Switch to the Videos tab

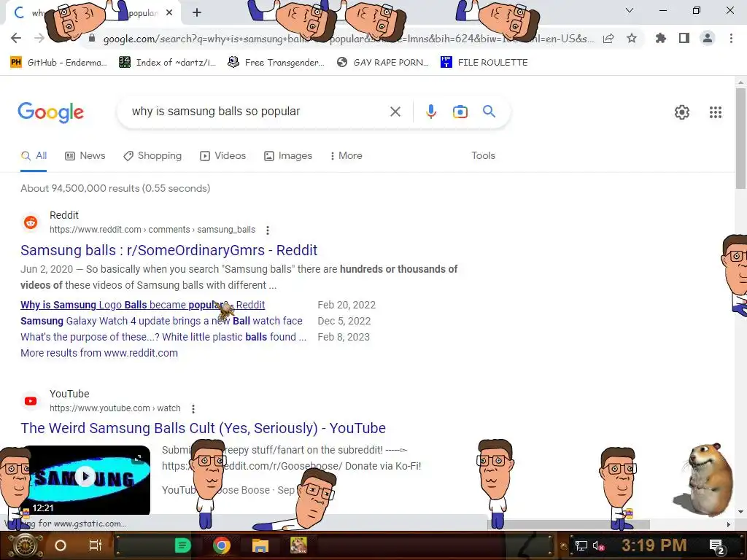click(223, 156)
